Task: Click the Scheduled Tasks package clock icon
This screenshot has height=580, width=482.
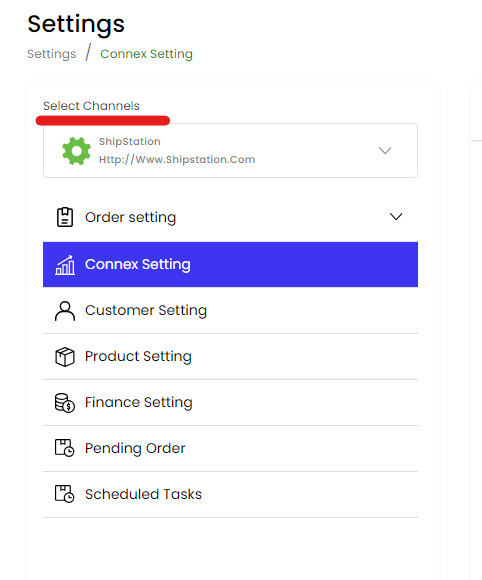Action: click(x=65, y=494)
